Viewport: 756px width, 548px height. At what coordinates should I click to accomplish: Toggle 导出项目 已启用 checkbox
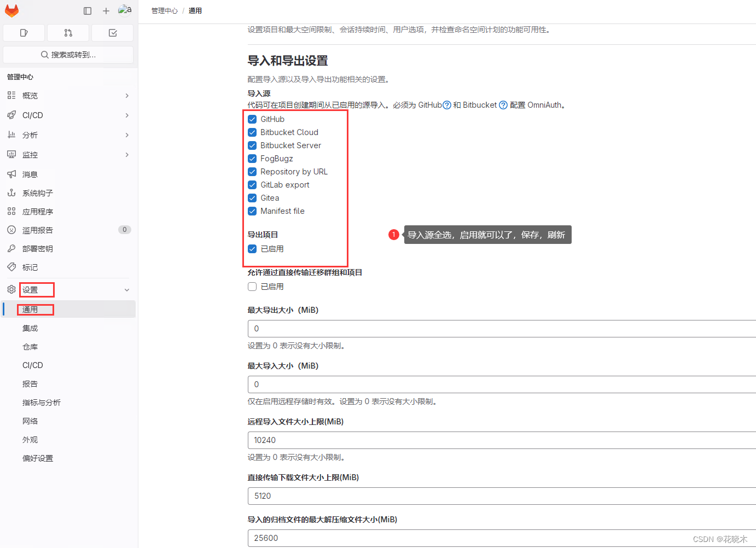(x=252, y=249)
